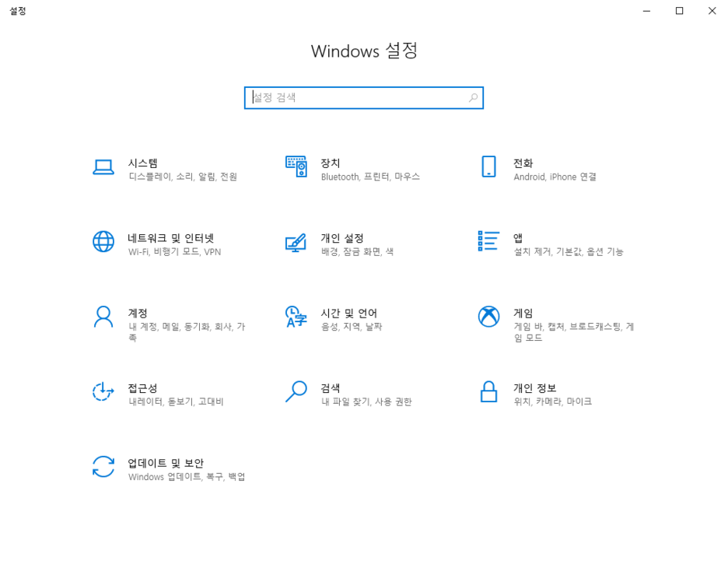Click description 내 파일 찾기, 사용 권한
728x568 pixels.
tap(366, 401)
